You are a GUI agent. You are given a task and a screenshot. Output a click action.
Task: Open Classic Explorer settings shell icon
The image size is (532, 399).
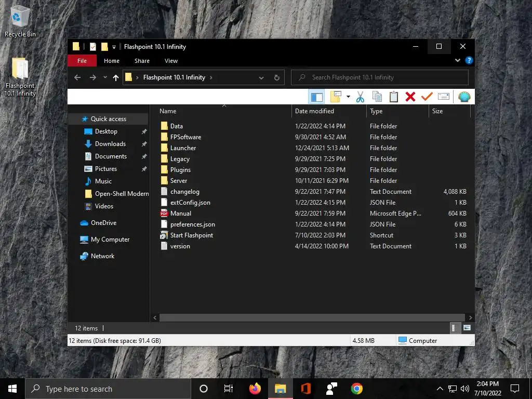[464, 97]
